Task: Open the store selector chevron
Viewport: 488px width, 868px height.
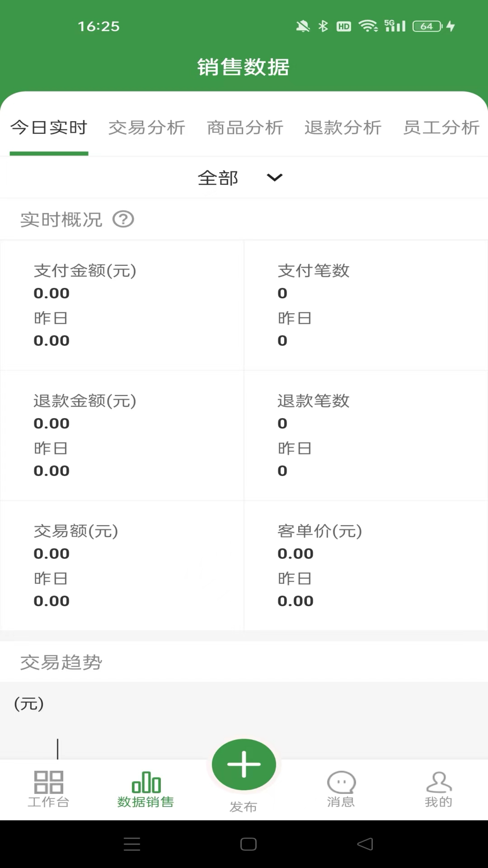Action: [x=274, y=178]
